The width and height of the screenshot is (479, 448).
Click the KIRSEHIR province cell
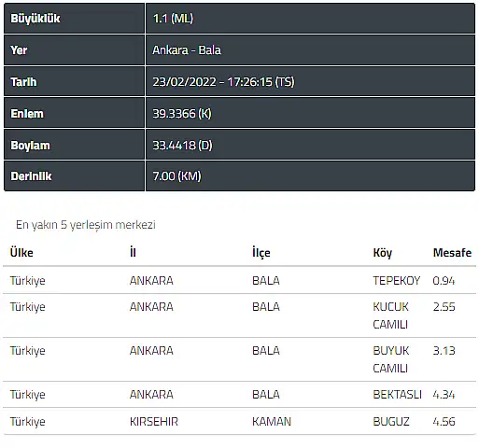click(154, 422)
